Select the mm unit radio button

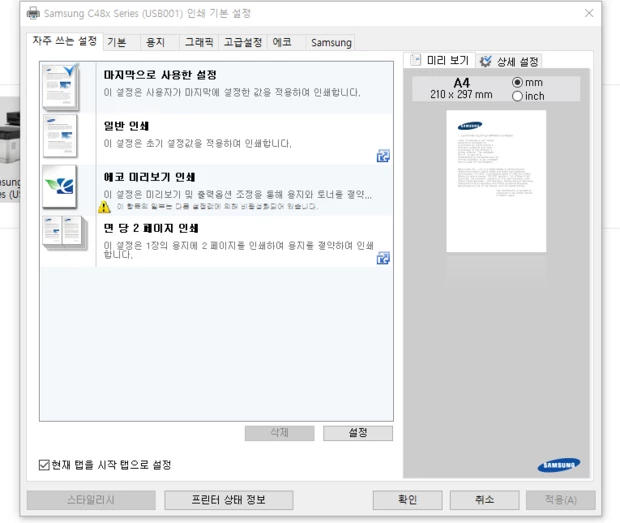[517, 82]
